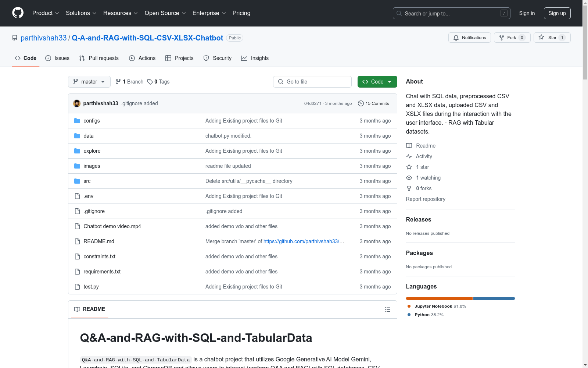Go to the Pricing page
Image resolution: width=588 pixels, height=368 pixels.
pos(241,13)
